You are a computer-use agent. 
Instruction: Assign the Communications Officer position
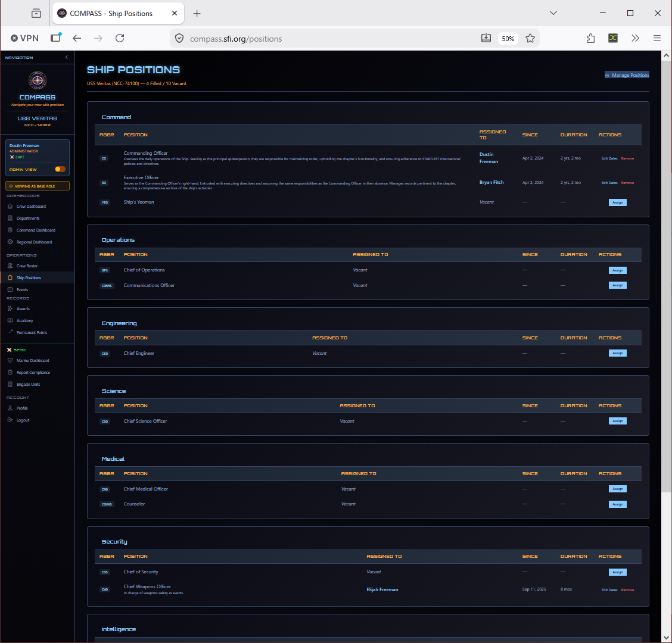pos(618,285)
